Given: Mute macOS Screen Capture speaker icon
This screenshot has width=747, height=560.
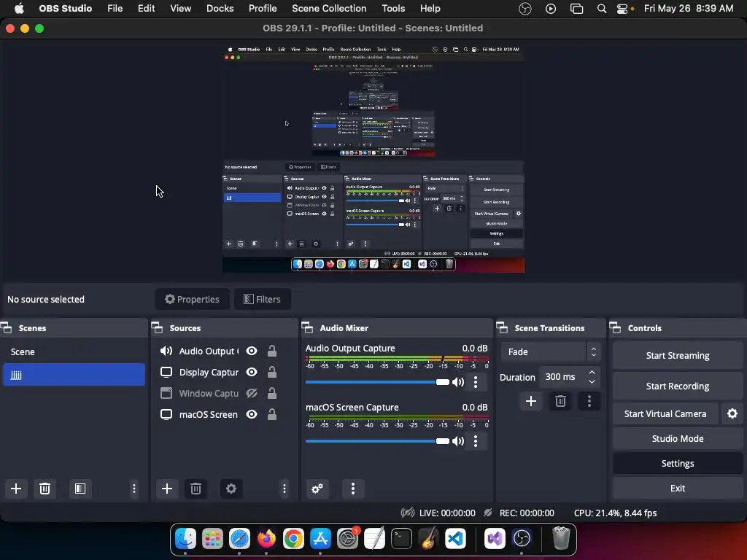Looking at the screenshot, I should [x=458, y=441].
